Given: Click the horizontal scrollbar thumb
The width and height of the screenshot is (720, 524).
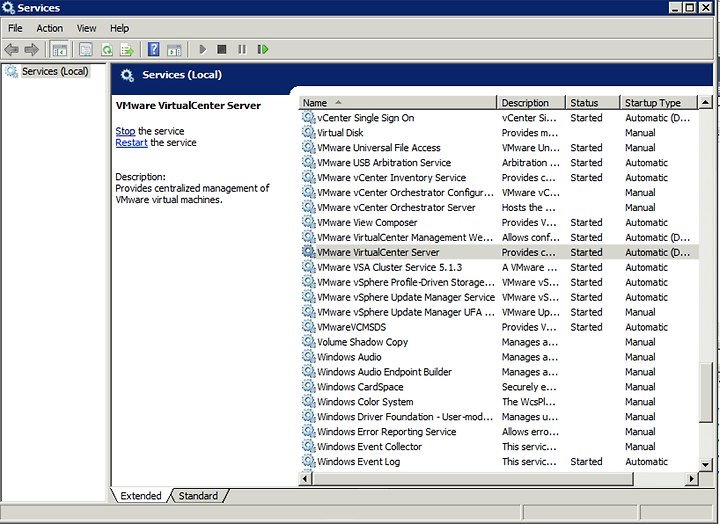Looking at the screenshot, I should (x=472, y=479).
